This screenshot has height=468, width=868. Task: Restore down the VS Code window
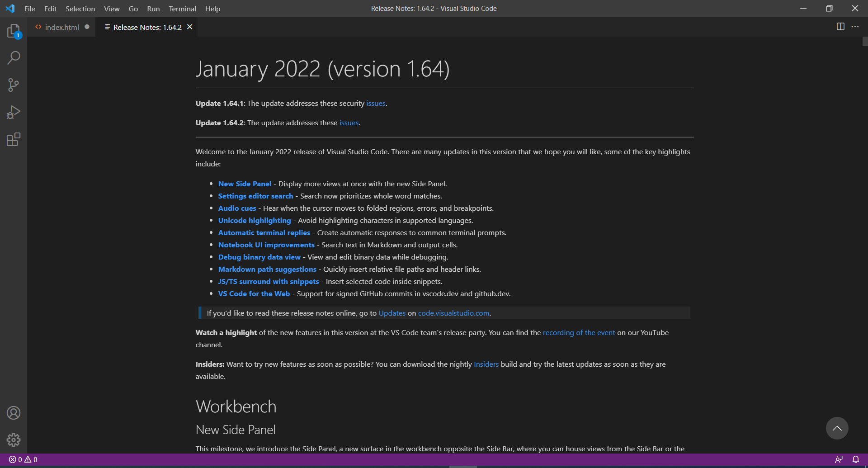[829, 9]
